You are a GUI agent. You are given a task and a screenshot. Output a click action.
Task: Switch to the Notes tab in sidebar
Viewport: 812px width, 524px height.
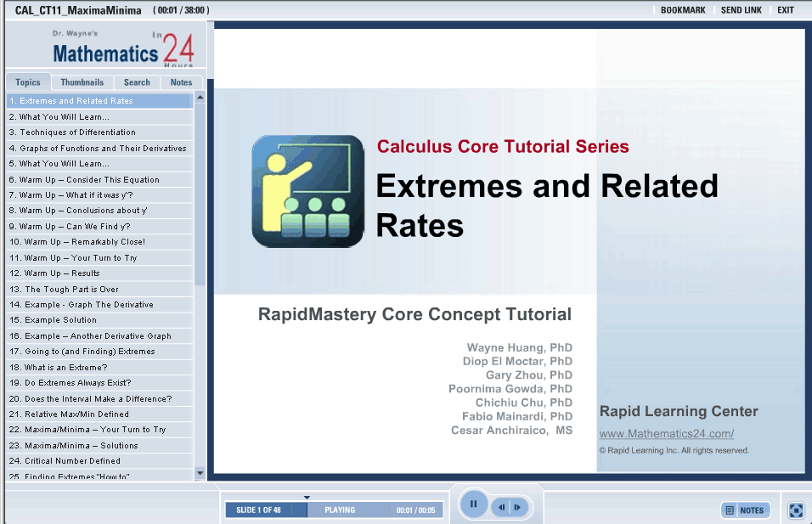tap(181, 82)
